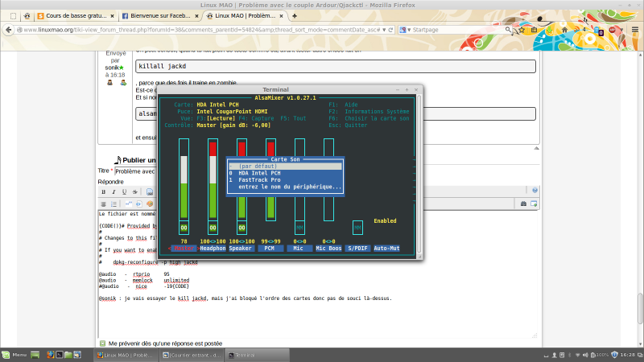Image resolution: width=644 pixels, height=362 pixels.
Task: Click the Headphone volume bar in AlsaMixer
Action: point(213,179)
